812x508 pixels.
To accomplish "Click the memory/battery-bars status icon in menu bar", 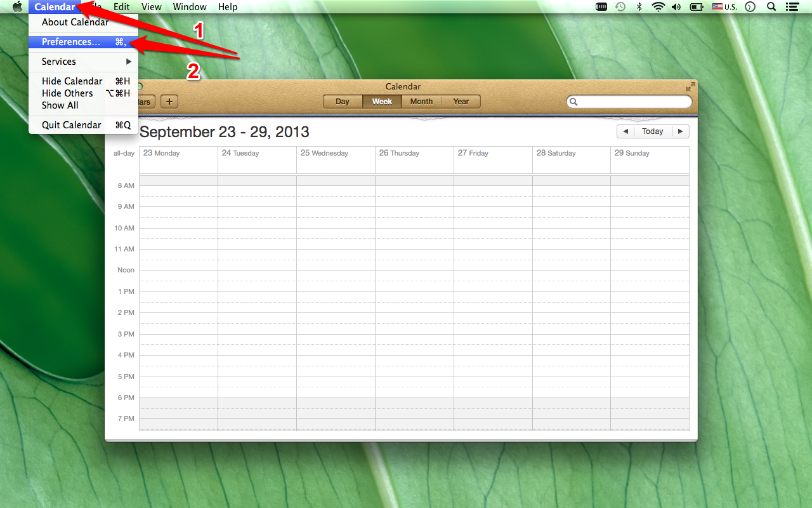I will tap(601, 7).
